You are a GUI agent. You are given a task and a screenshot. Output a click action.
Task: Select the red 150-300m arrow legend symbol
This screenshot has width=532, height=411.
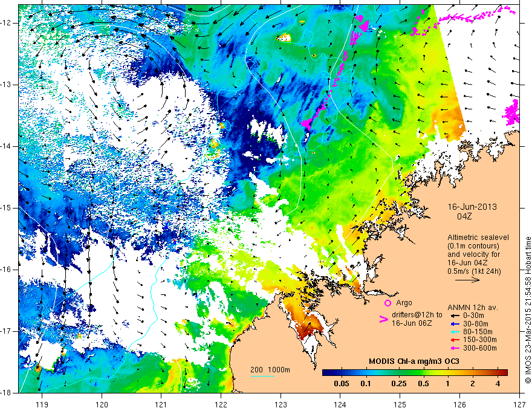pyautogui.click(x=455, y=340)
